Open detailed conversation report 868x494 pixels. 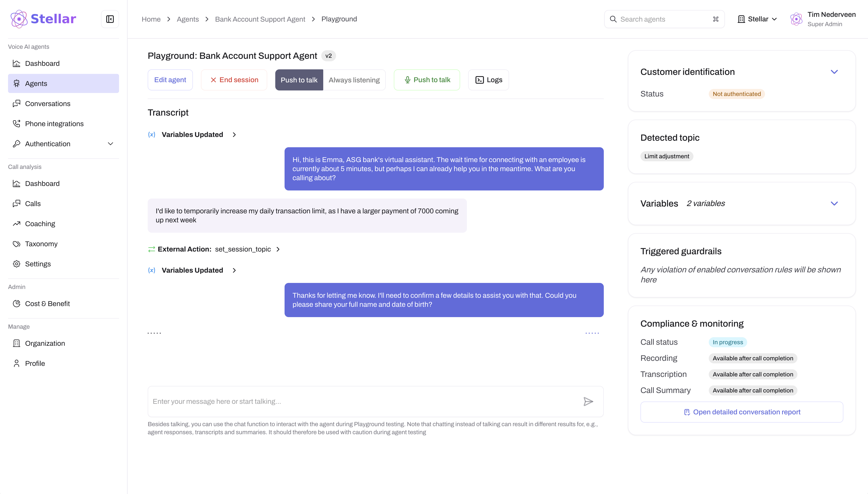tap(741, 412)
